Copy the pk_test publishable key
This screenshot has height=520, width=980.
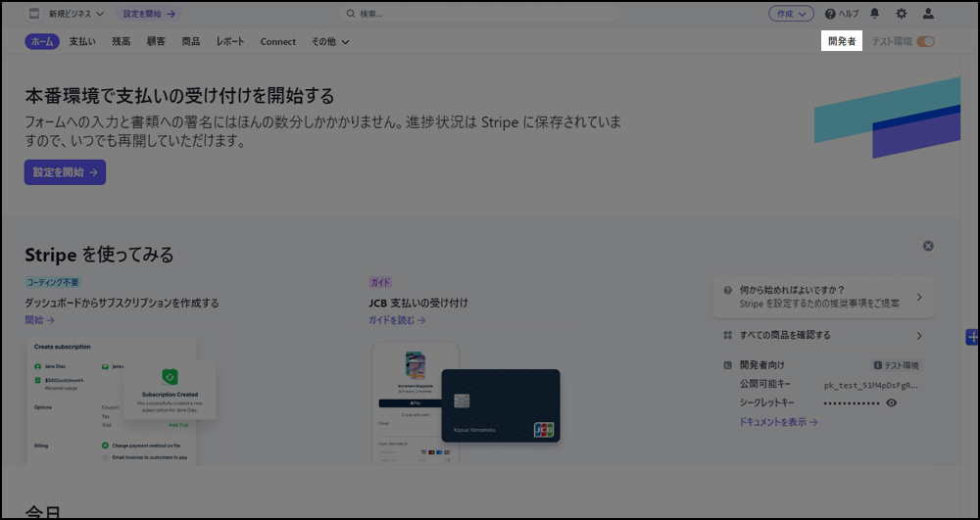871,385
